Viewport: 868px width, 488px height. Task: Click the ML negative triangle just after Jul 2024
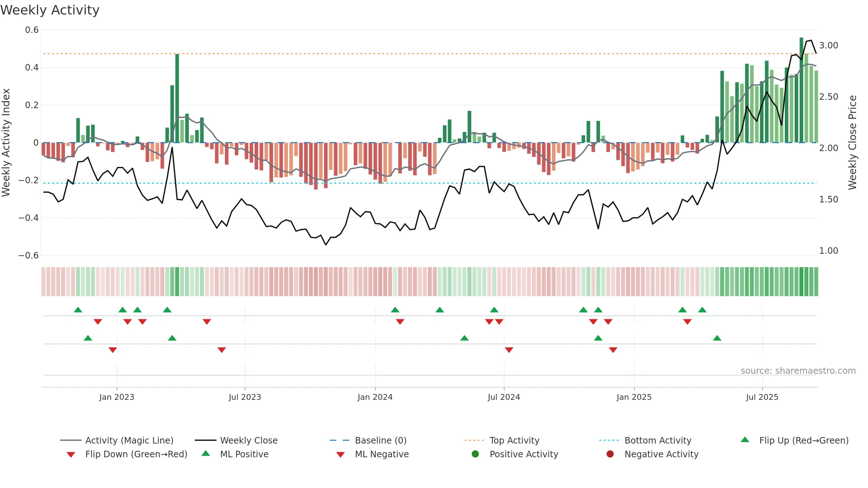(509, 350)
